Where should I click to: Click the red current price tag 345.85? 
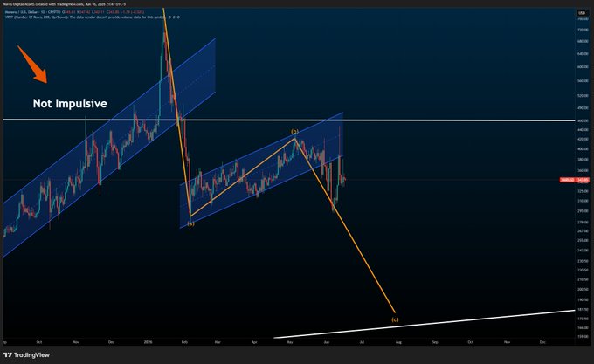(575, 180)
